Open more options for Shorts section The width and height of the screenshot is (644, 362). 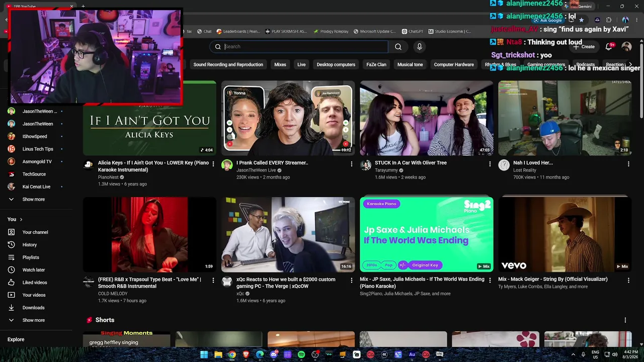[x=625, y=320]
